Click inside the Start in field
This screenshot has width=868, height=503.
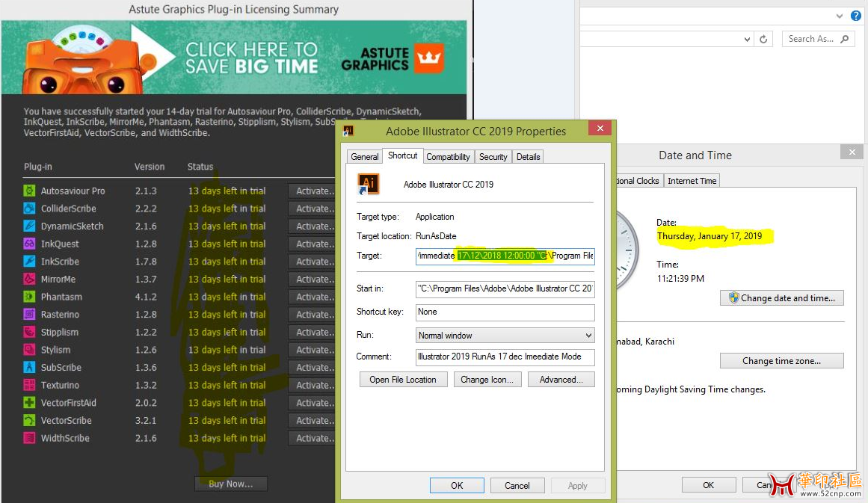point(505,288)
